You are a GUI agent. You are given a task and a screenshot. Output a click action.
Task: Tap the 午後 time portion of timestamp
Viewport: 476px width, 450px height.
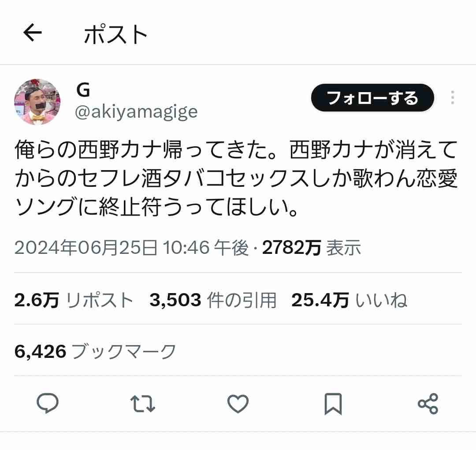click(x=231, y=247)
